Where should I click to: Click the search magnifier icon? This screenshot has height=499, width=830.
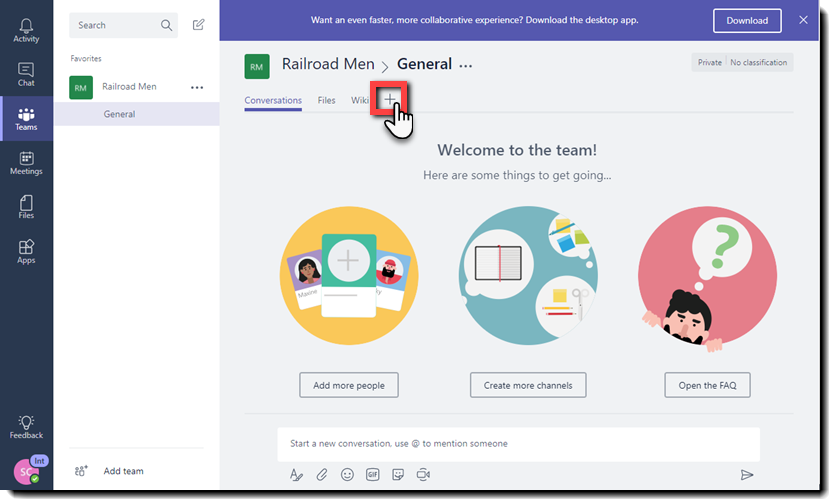(x=166, y=25)
